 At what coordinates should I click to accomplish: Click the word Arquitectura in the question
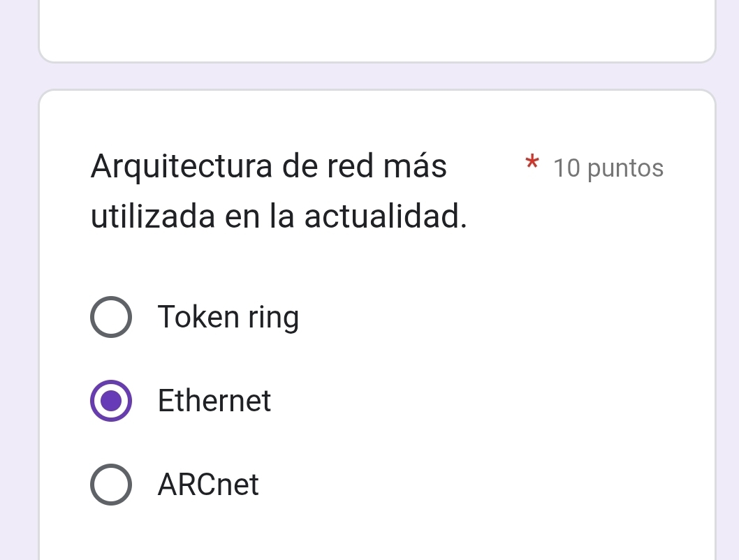pos(182,167)
